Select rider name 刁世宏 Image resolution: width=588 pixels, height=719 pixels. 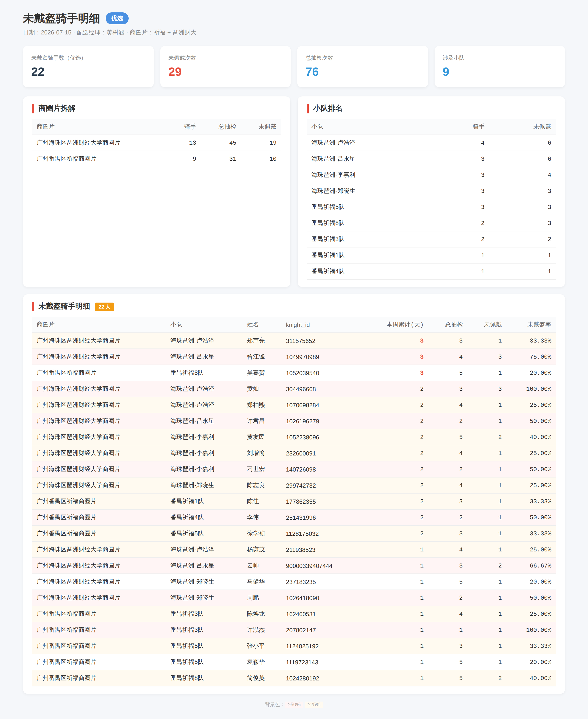[256, 469]
